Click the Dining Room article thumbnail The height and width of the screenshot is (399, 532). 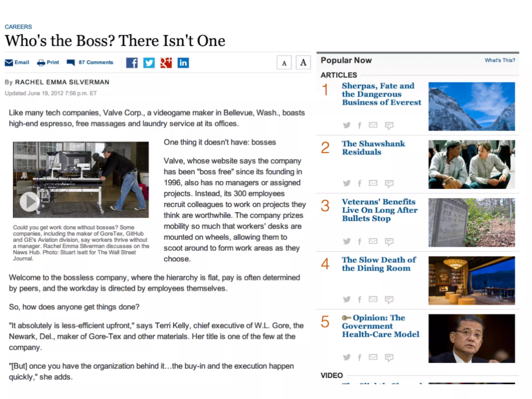click(471, 280)
